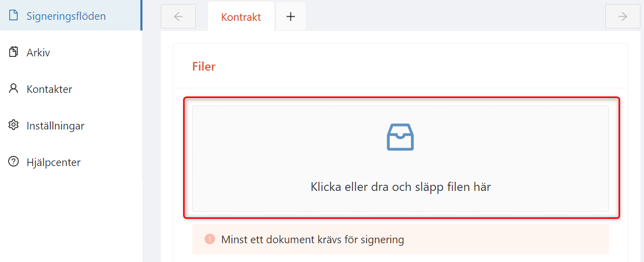Click the warning exclamation icon
The image size is (644, 262).
tap(210, 239)
